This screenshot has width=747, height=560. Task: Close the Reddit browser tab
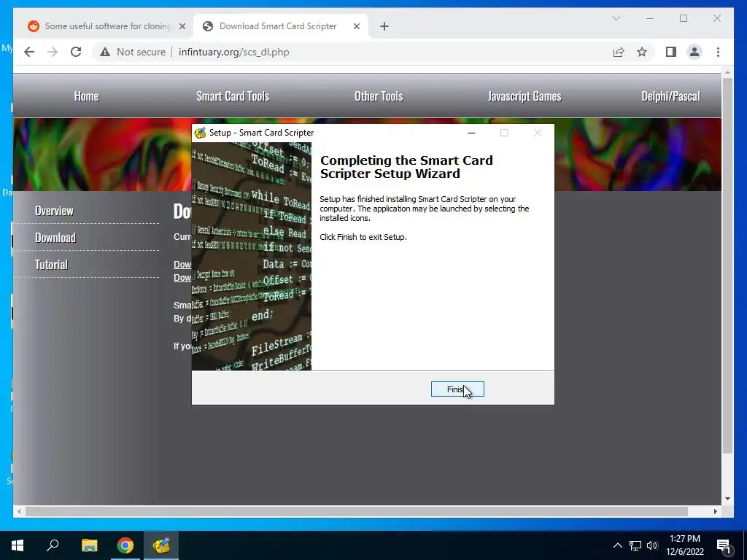[x=182, y=27]
